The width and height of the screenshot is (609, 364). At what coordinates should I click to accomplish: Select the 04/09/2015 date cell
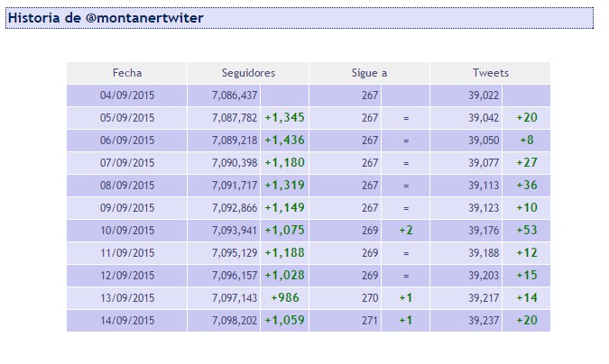(x=127, y=96)
